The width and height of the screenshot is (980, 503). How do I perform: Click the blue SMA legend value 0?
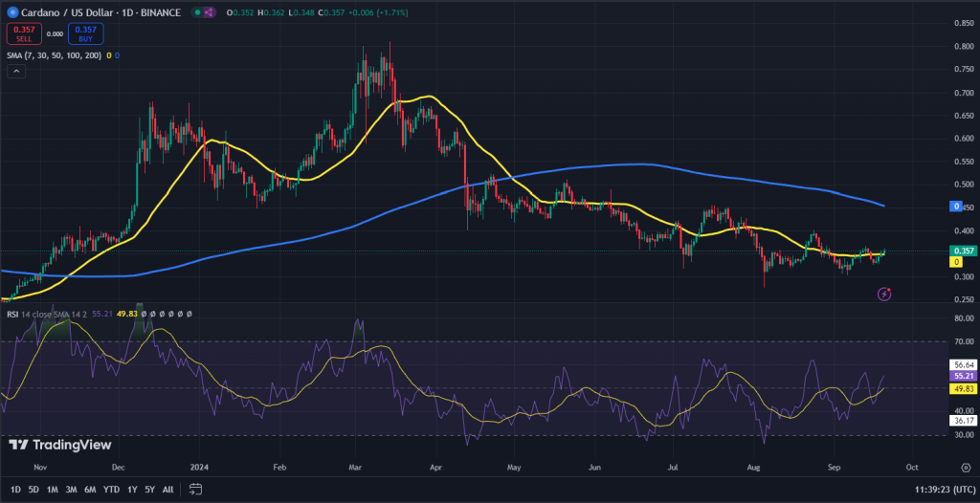pos(117,55)
